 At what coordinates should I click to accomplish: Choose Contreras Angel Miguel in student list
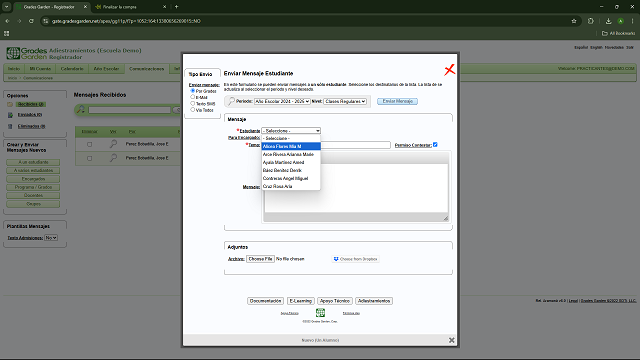(x=291, y=178)
